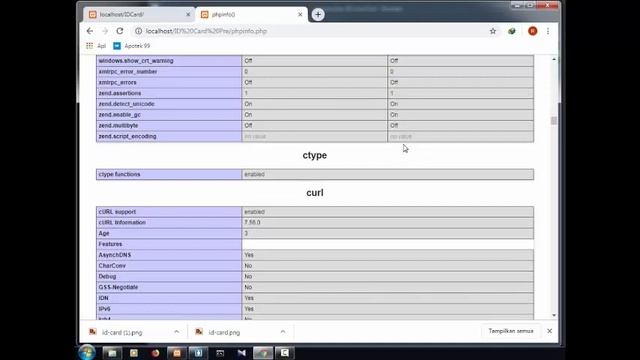
Task: Select the xmlrpc_errors row label
Action: tap(118, 82)
